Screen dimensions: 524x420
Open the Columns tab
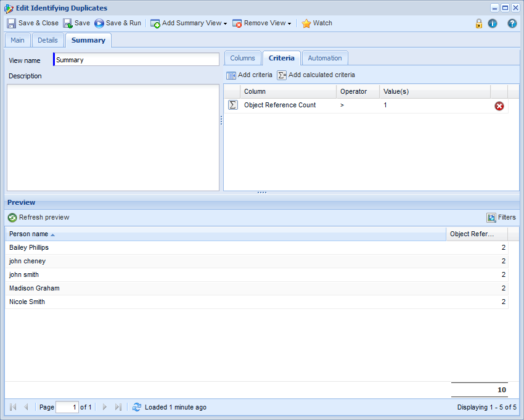coord(242,58)
